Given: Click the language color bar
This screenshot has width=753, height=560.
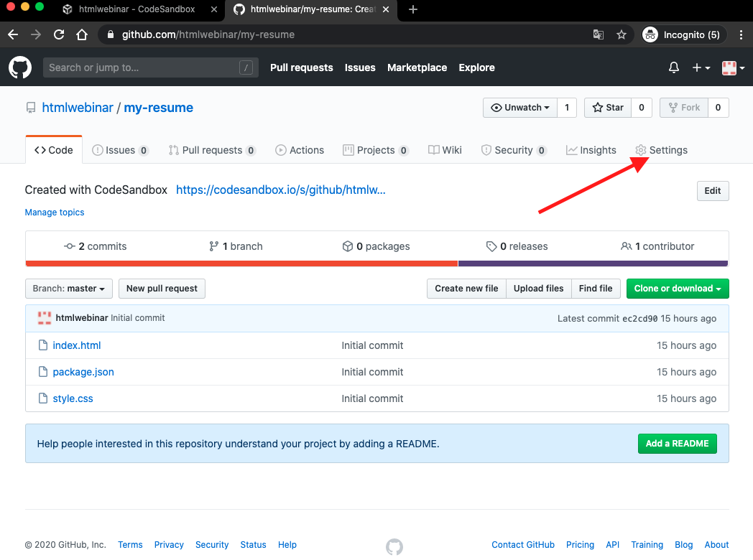Looking at the screenshot, I should pos(376,263).
